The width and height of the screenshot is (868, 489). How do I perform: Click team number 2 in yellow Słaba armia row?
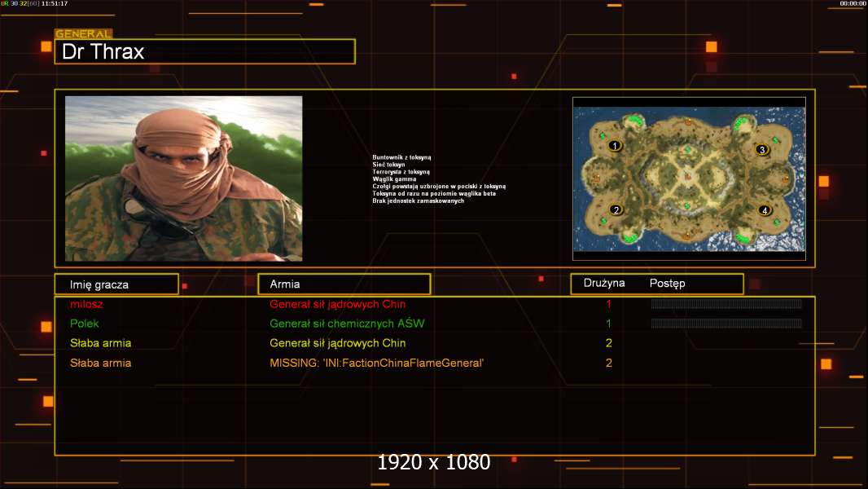point(609,343)
